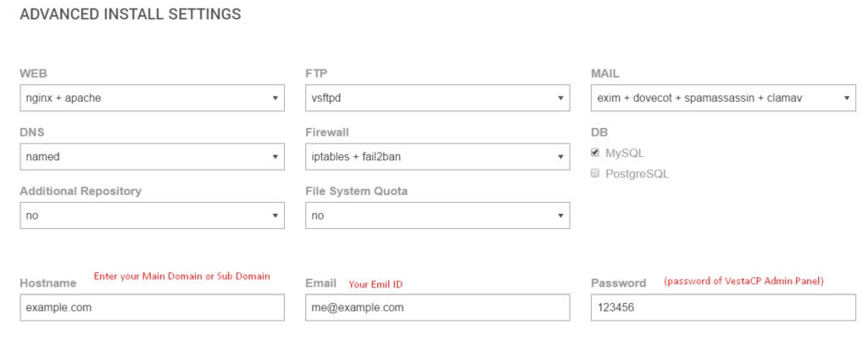Screen dimensions: 868x341
Task: Click the Hostname input field
Action: click(x=151, y=307)
